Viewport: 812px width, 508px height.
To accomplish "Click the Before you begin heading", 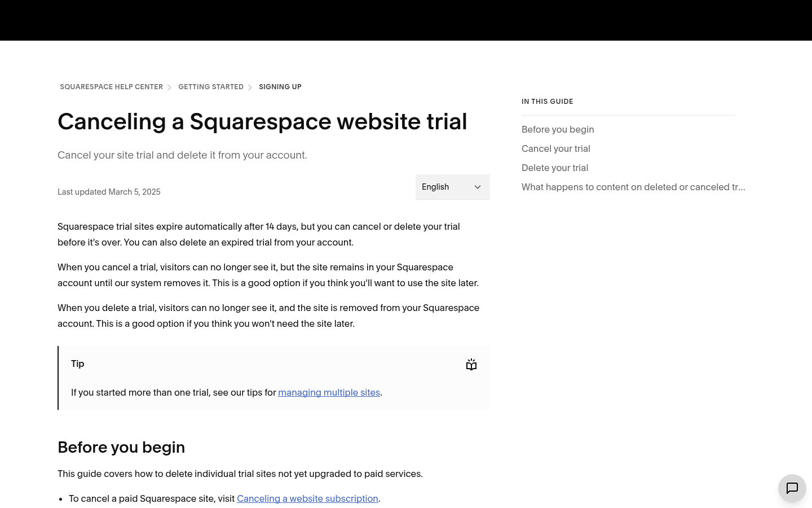I will pos(121,447).
